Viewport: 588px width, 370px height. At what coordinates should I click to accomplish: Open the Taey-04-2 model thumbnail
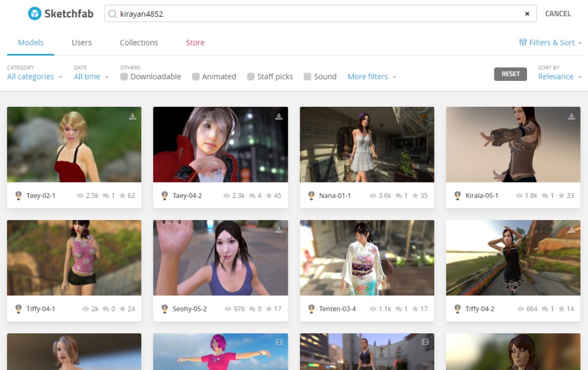(220, 144)
